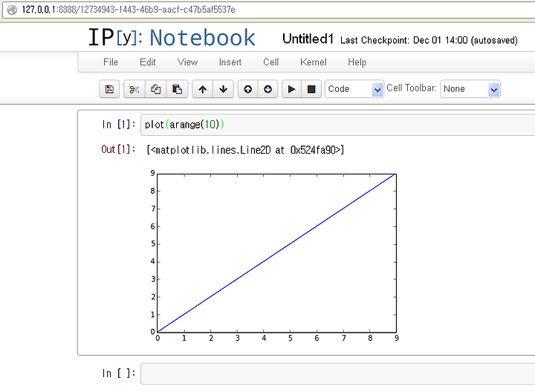Image resolution: width=535 pixels, height=392 pixels.
Task: Interrupt the kernel with the stop icon
Action: pos(311,89)
